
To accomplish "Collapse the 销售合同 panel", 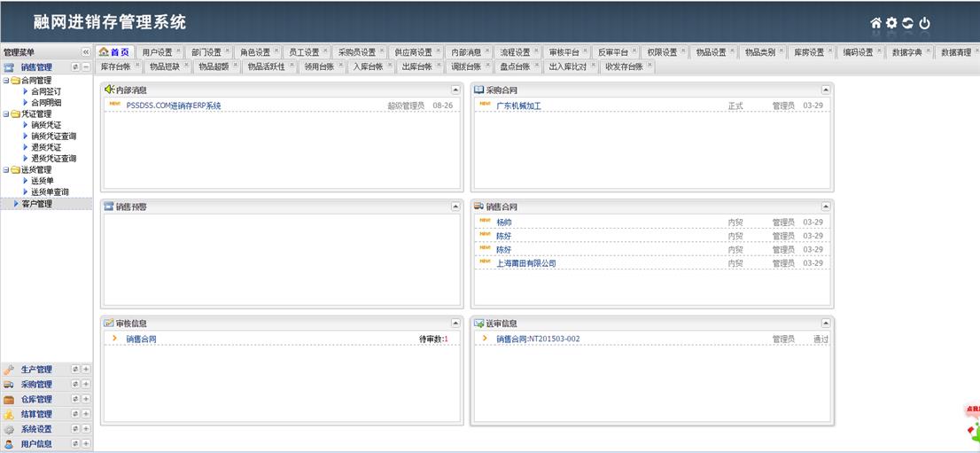I will 826,207.
